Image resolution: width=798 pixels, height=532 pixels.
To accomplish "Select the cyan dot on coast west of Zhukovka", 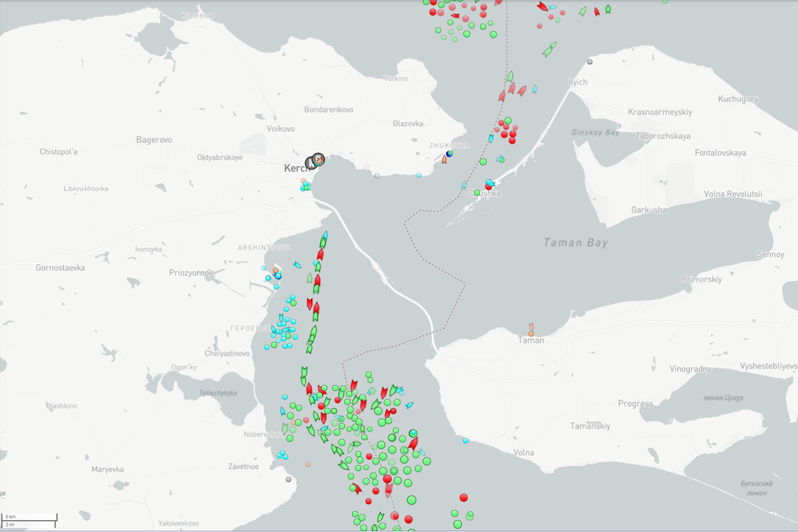I will pos(418,176).
